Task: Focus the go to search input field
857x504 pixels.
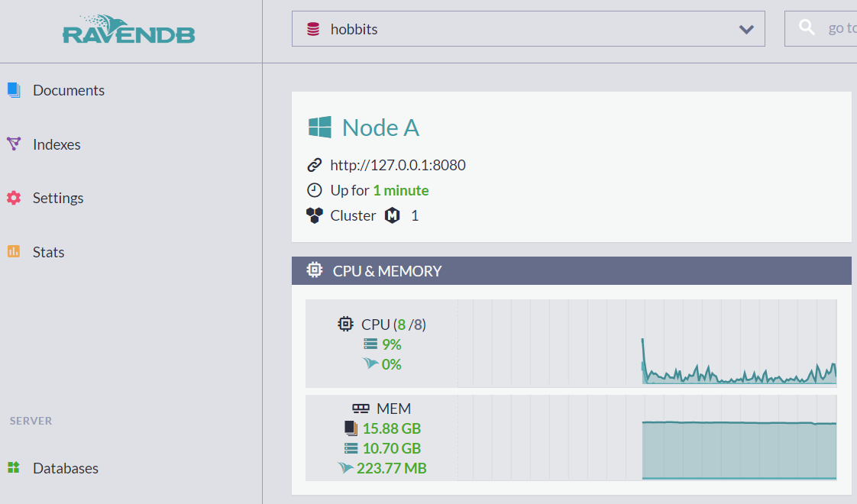Action: [x=821, y=28]
